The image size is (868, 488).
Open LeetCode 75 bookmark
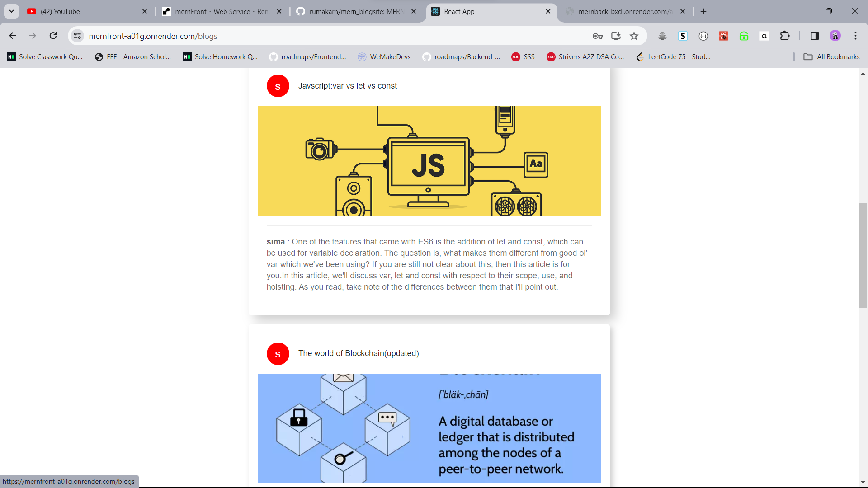(673, 56)
